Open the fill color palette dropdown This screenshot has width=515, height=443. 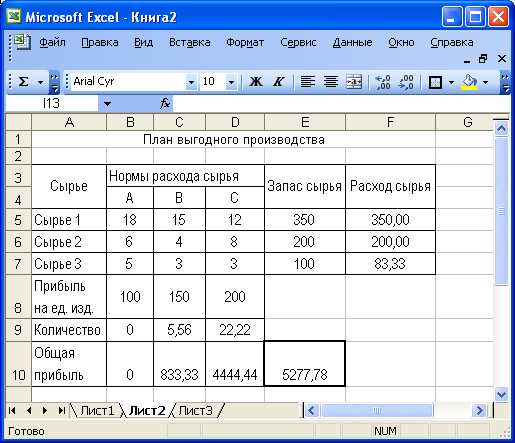tap(485, 82)
